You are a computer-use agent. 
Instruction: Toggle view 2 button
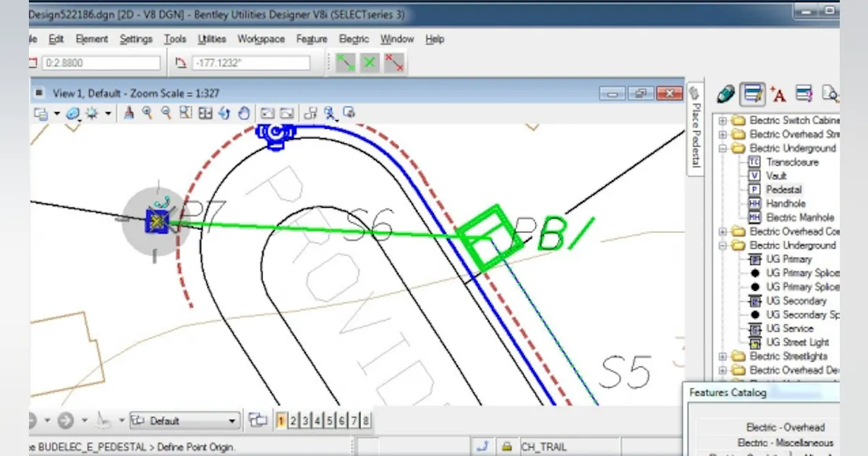[294, 421]
